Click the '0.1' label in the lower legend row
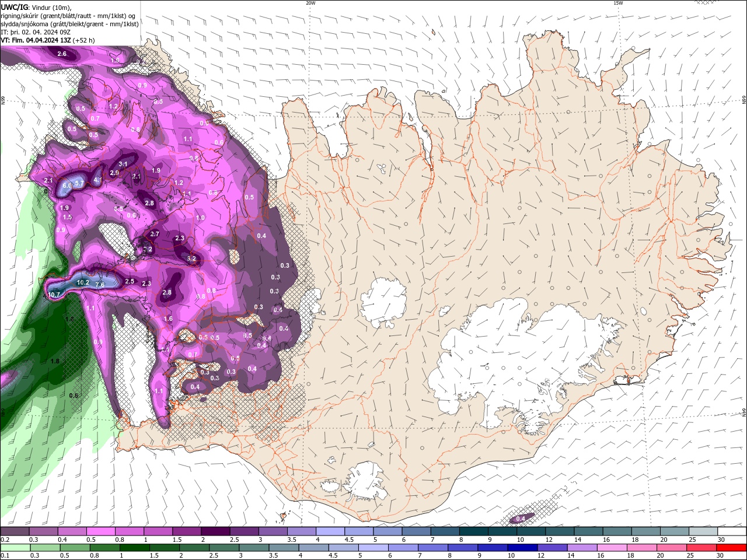Screen dimensions: 747x560 (x=5, y=556)
